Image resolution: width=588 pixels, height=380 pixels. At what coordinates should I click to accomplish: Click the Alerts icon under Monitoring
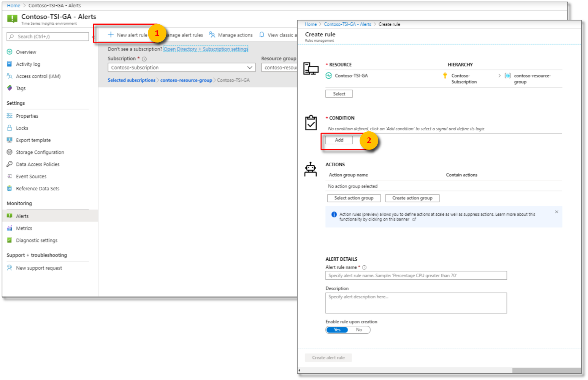[x=10, y=216]
